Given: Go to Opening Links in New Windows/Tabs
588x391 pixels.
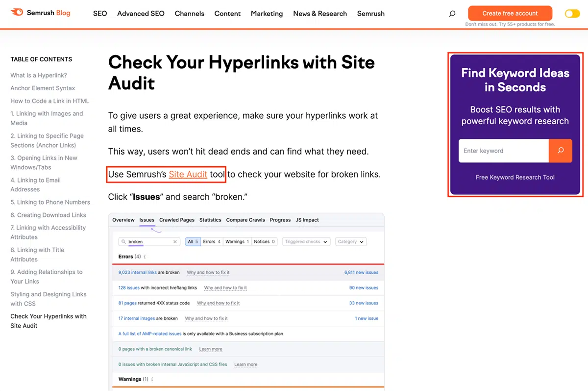Looking at the screenshot, I should coord(44,162).
